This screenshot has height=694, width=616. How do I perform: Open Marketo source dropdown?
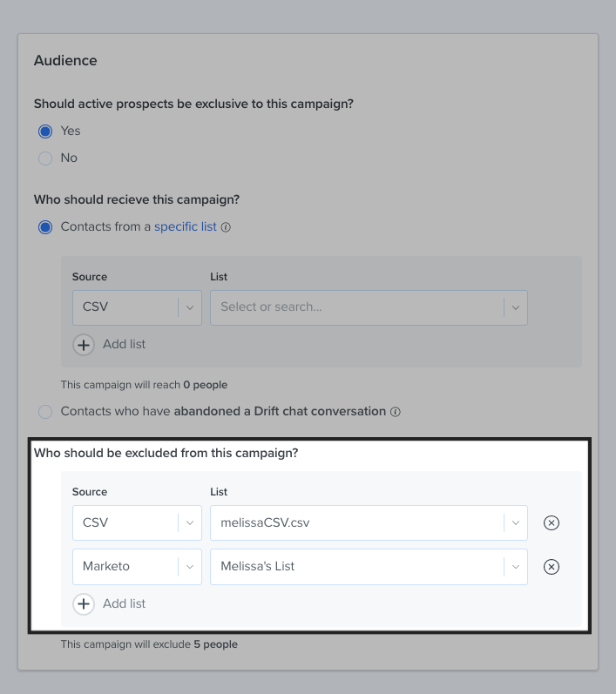click(x=138, y=567)
